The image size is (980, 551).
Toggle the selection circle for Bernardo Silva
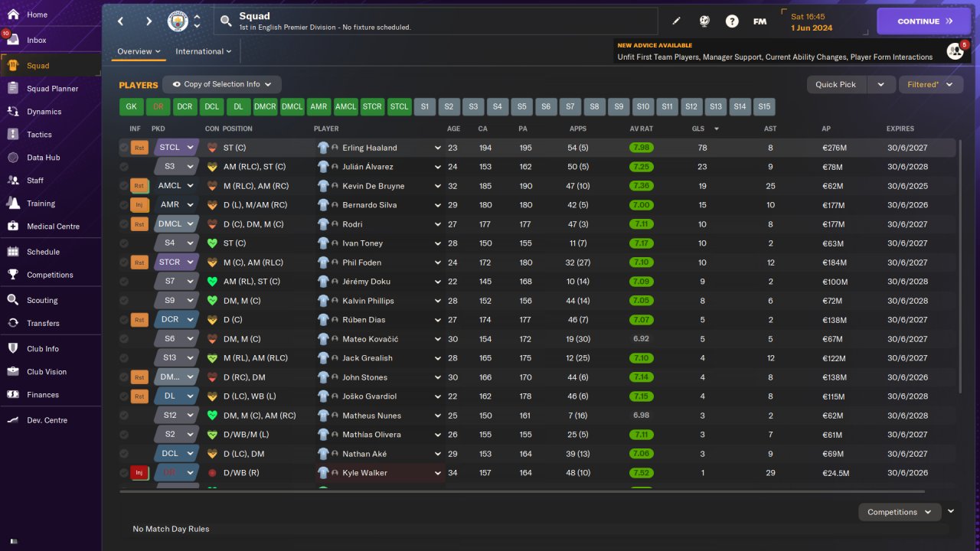coord(124,205)
